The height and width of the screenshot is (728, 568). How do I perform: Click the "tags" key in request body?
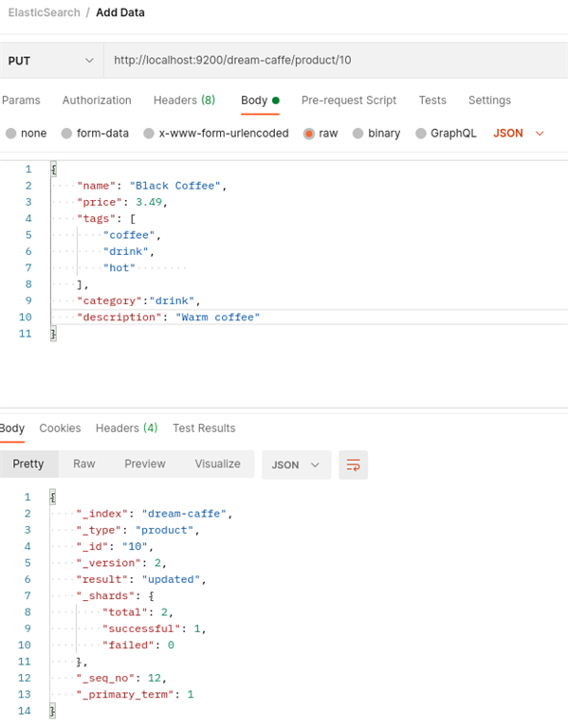96,219
